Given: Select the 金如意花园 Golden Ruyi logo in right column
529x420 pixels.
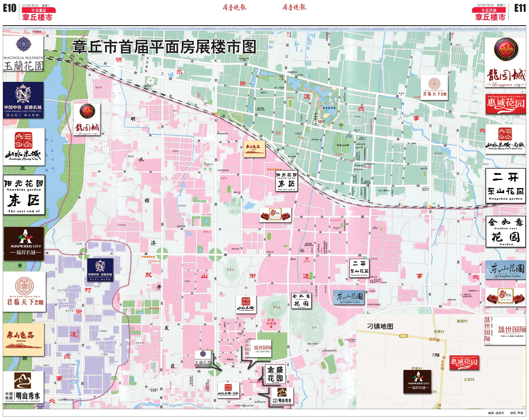Looking at the screenshot, I should click(506, 231).
